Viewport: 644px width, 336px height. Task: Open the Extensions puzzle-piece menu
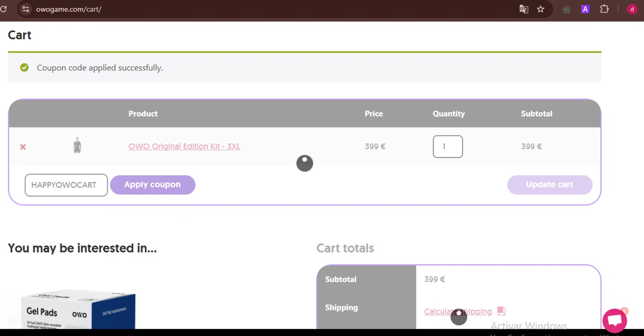pos(605,9)
